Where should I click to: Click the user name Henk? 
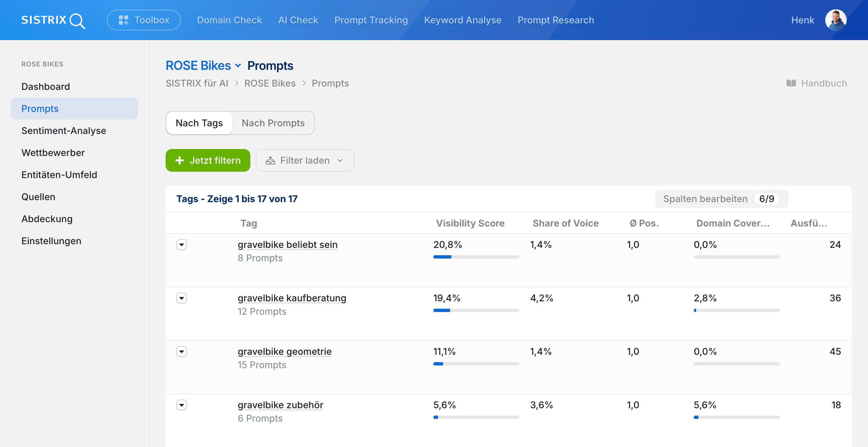coord(803,20)
